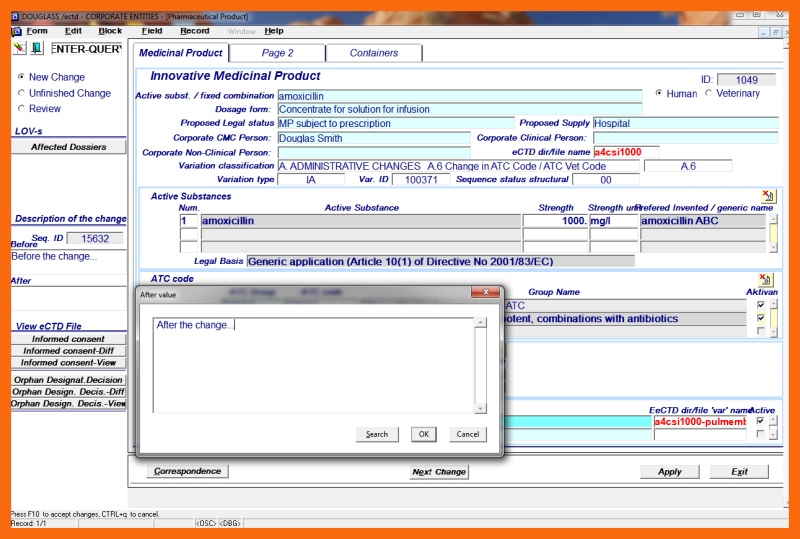Click the empty Corporate Non-Clinical Person field

point(374,153)
